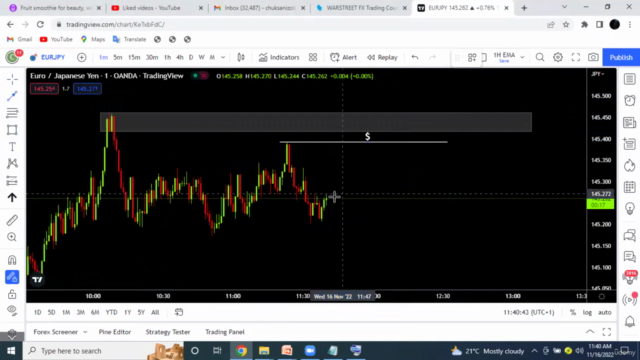Open the news panel icon

pyautogui.click(x=630, y=122)
